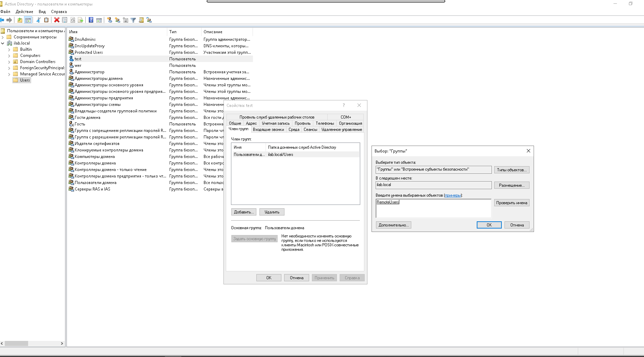The width and height of the screenshot is (644, 357).
Task: Expand the ForeignSecurityPrincipals tree node
Action: click(9, 68)
